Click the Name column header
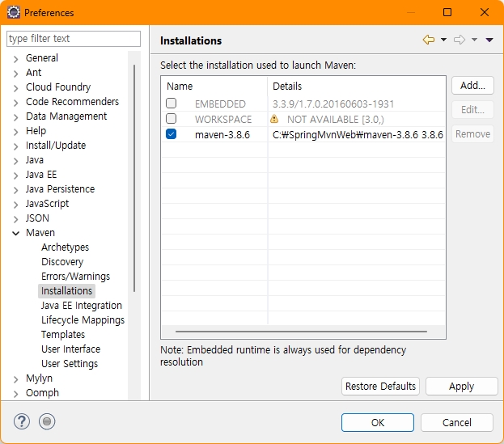The width and height of the screenshot is (504, 444). (x=214, y=86)
